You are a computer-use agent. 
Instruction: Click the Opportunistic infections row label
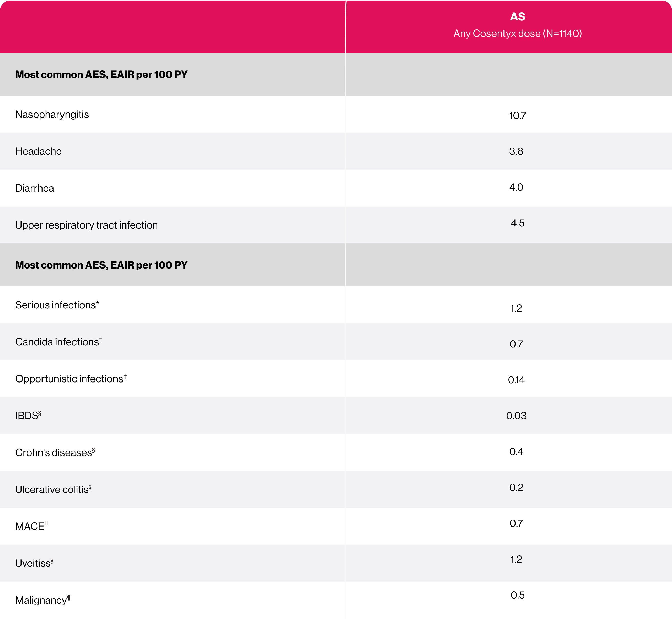[x=71, y=379]
